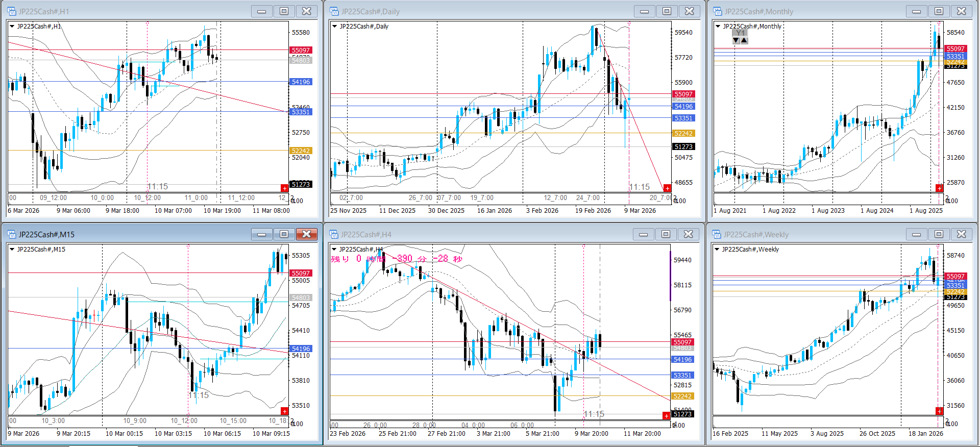Expand triangle beside JP225Cash#,Weekly chart label
Viewport: 980px width, 447px height.
point(717,250)
